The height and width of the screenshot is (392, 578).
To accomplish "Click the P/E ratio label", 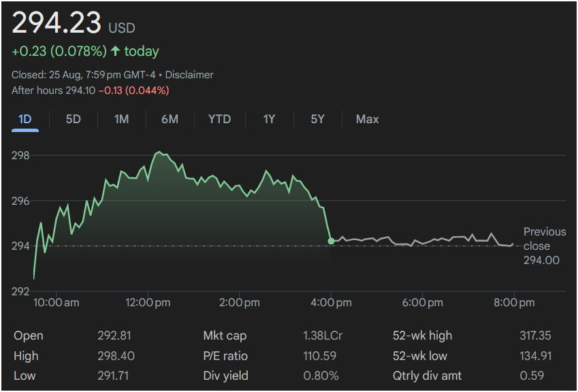I will coord(225,356).
